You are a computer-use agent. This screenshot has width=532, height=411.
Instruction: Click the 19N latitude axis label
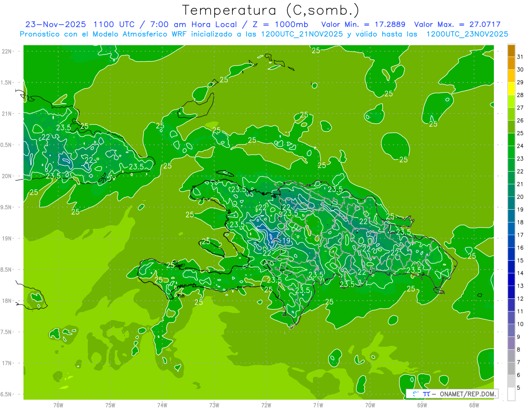[7, 239]
